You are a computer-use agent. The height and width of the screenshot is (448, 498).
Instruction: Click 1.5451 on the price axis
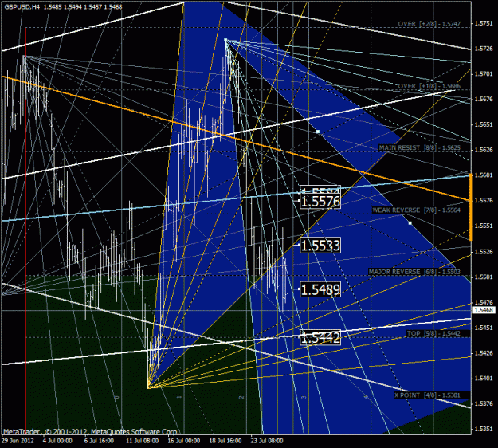tap(484, 328)
